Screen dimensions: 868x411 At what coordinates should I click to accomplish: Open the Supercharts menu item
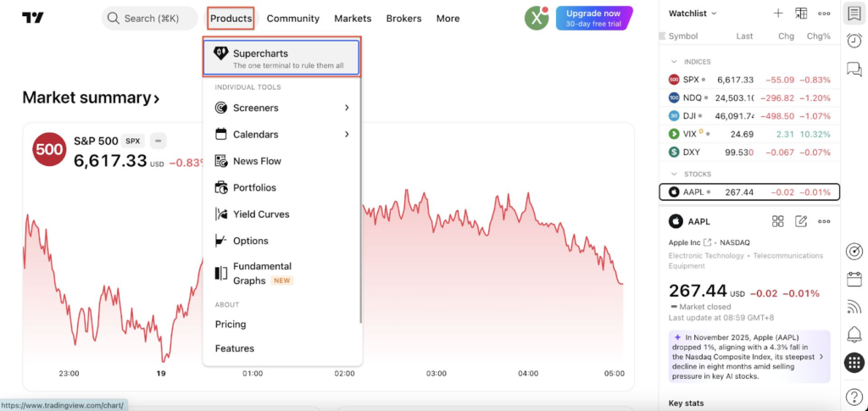click(x=281, y=58)
